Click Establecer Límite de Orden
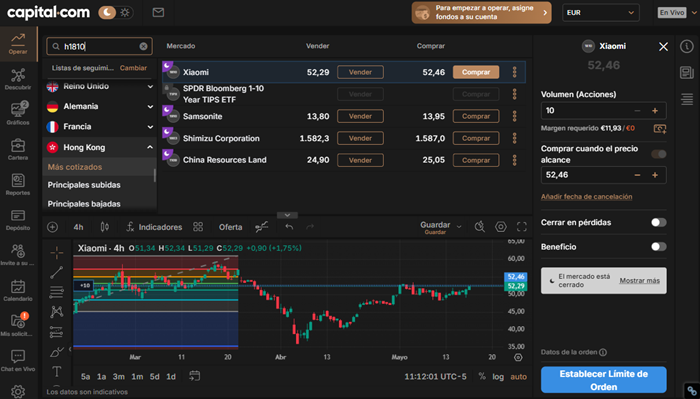 pyautogui.click(x=604, y=380)
